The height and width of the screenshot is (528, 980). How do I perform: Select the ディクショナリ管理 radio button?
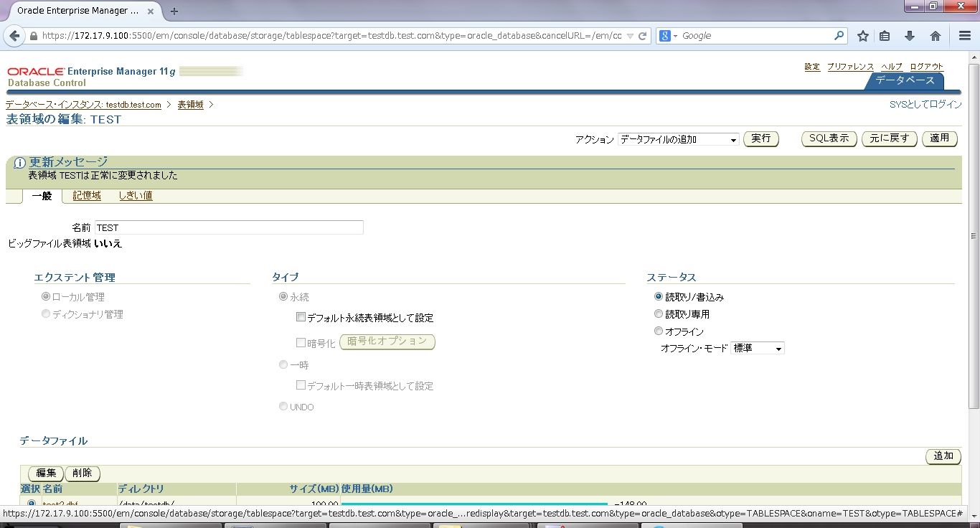pyautogui.click(x=46, y=313)
